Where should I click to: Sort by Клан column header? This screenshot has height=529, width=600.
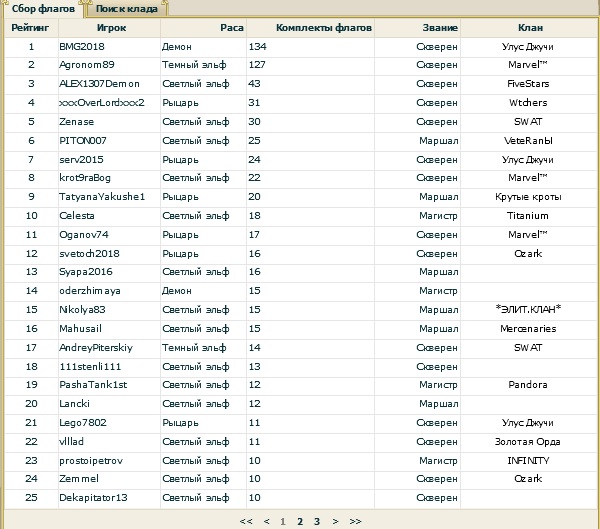point(530,28)
